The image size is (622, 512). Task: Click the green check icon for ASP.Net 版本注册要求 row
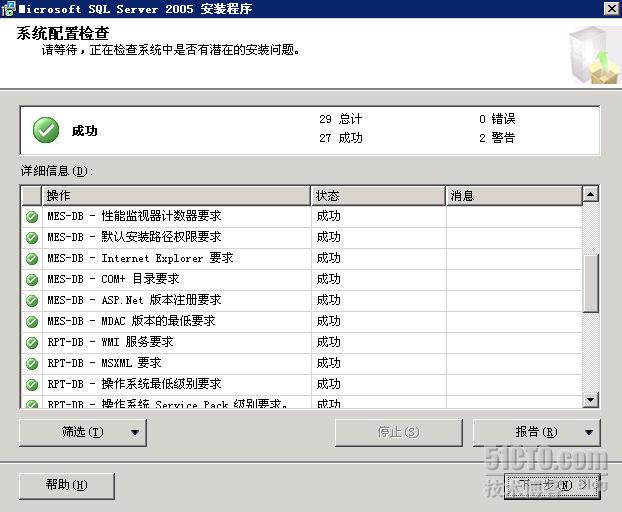(32, 301)
